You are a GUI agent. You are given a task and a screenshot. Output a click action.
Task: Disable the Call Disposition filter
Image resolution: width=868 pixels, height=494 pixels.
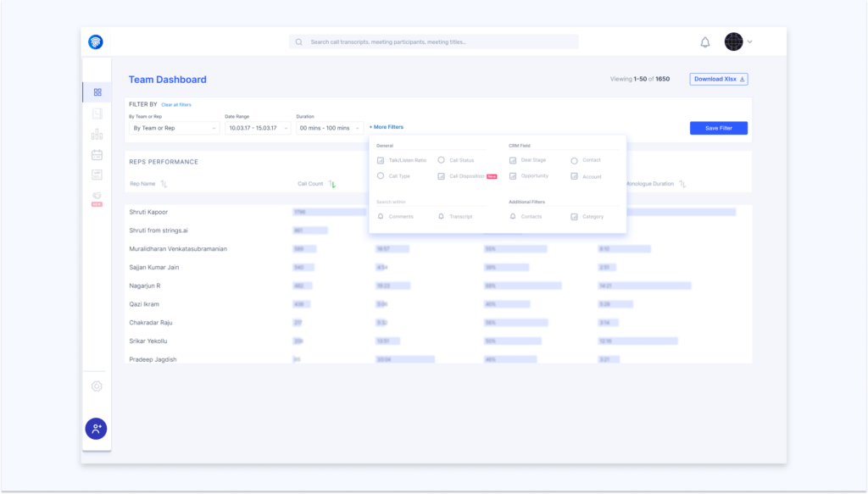click(x=441, y=176)
